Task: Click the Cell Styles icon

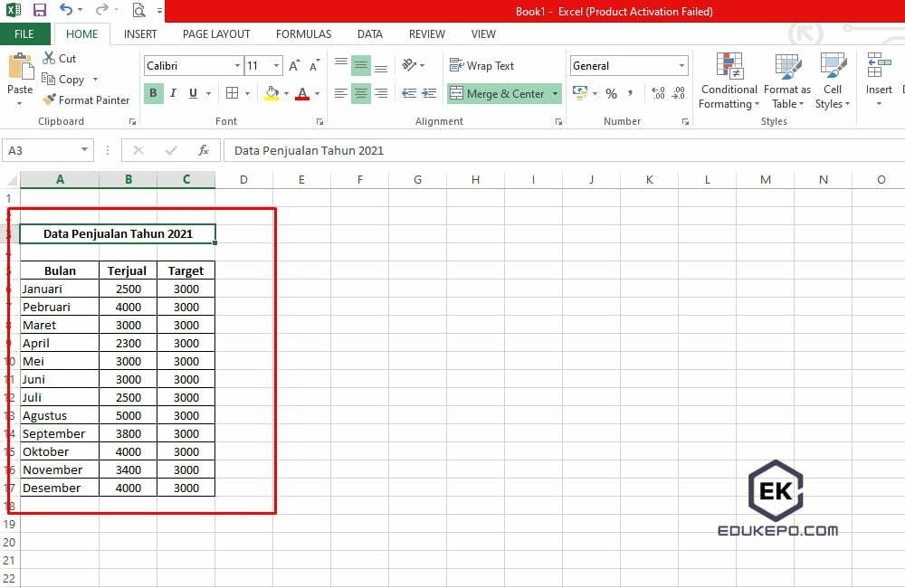Action: [x=832, y=81]
